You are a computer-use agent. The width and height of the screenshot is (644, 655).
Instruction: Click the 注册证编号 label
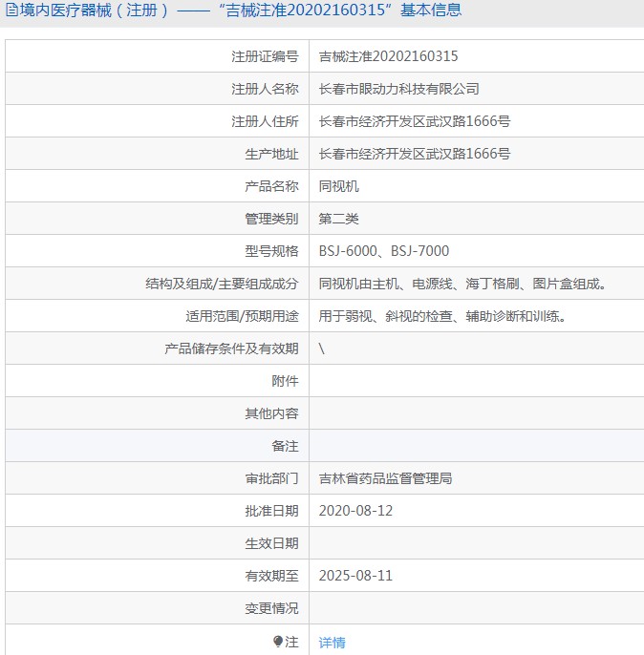(265, 56)
